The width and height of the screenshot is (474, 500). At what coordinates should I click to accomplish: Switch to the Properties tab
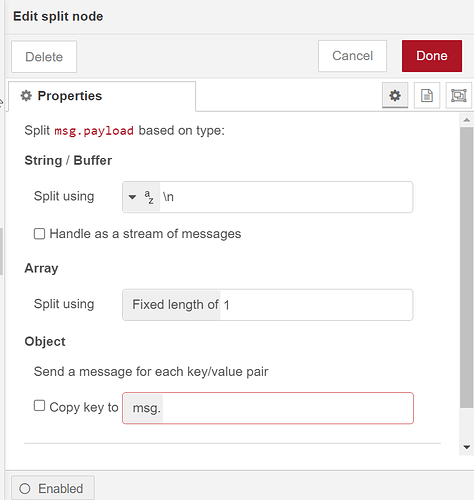102,96
